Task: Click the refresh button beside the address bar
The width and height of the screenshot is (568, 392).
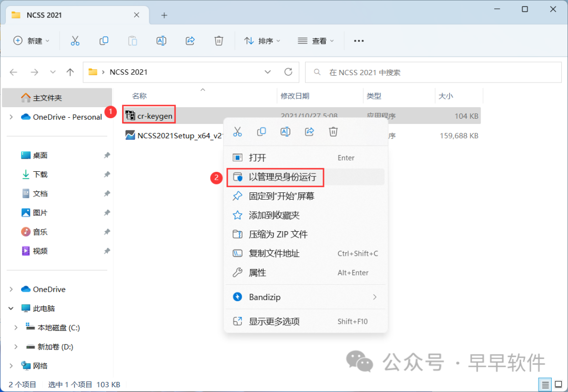Action: click(x=288, y=72)
